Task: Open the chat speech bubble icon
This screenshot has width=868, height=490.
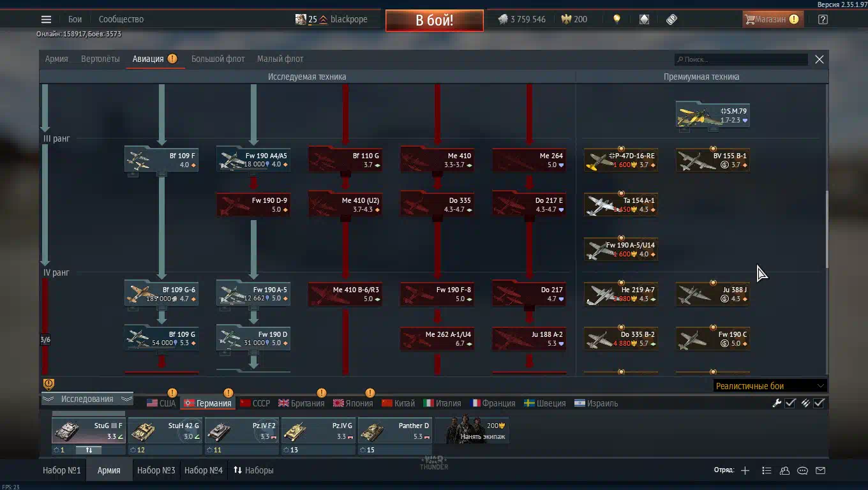Action: pos(803,470)
